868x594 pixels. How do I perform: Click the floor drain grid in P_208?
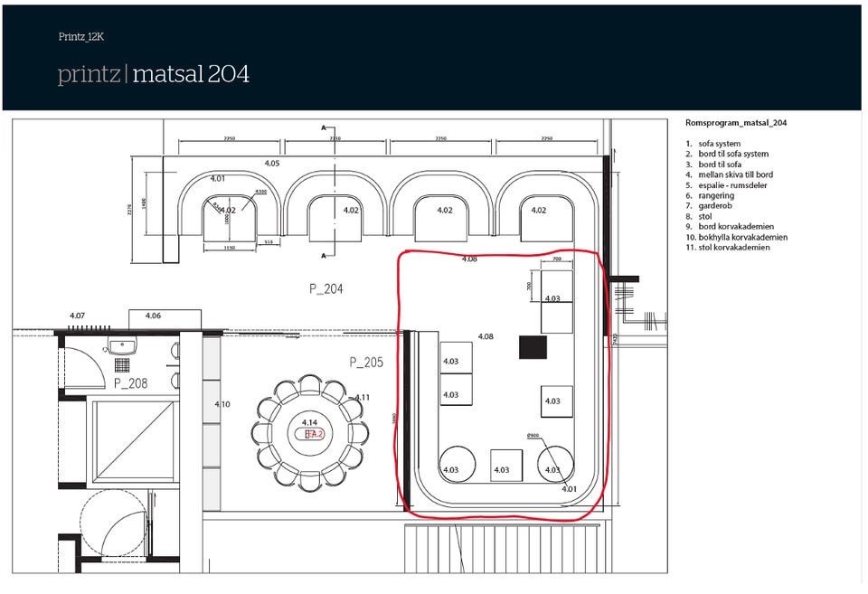pos(122,365)
